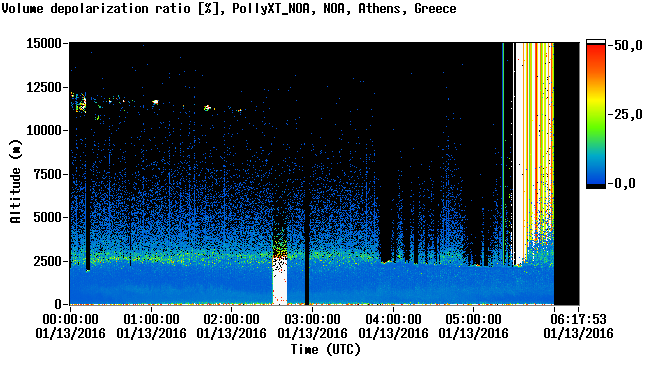
Task: Click the 04:00:00 time tick label
Action: [393, 319]
